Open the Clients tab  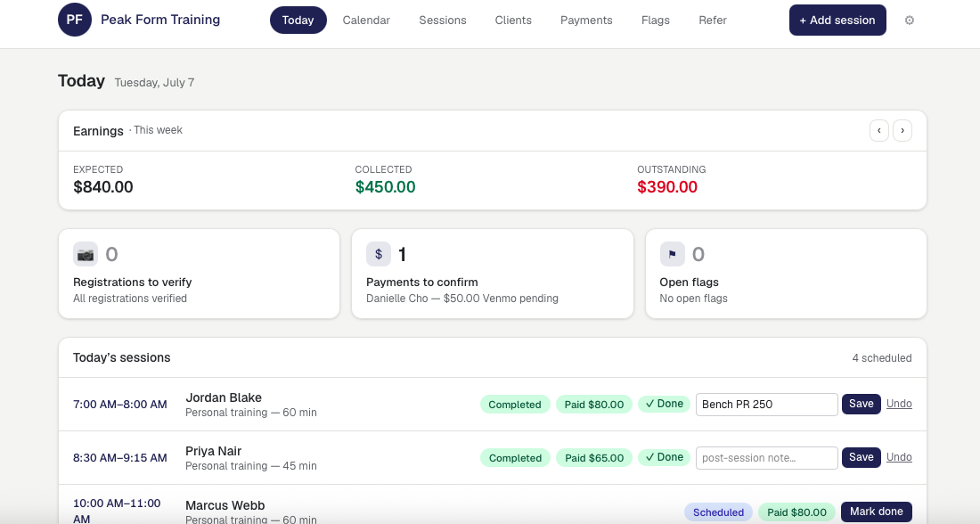513,20
